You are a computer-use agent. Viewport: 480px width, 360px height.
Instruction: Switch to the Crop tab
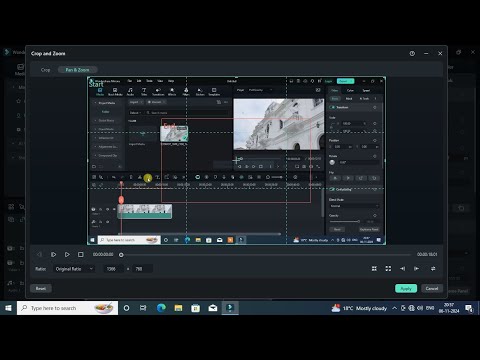[x=45, y=70]
